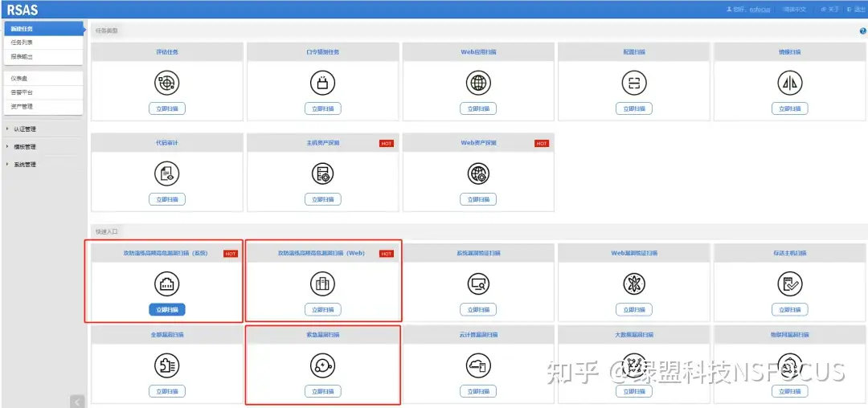Go to 仪表盘 in the sidebar
Image resolution: width=868 pixels, height=408 pixels.
coord(20,79)
